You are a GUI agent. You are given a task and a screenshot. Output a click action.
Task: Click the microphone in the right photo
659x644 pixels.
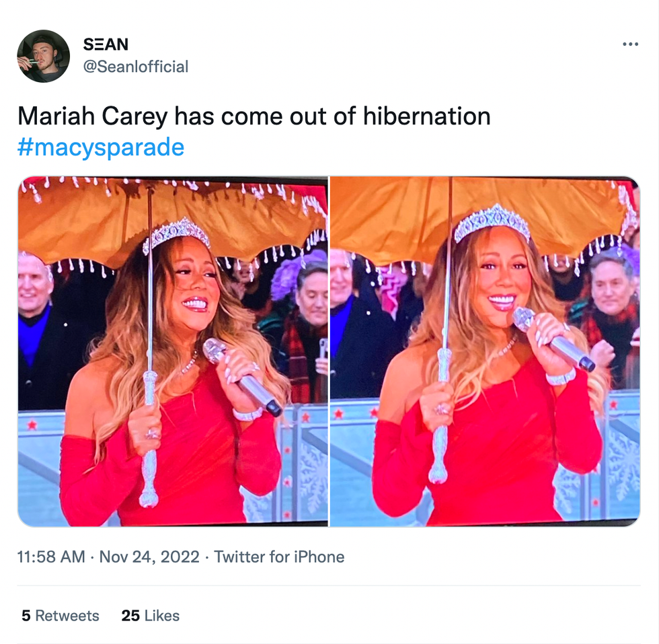553,339
